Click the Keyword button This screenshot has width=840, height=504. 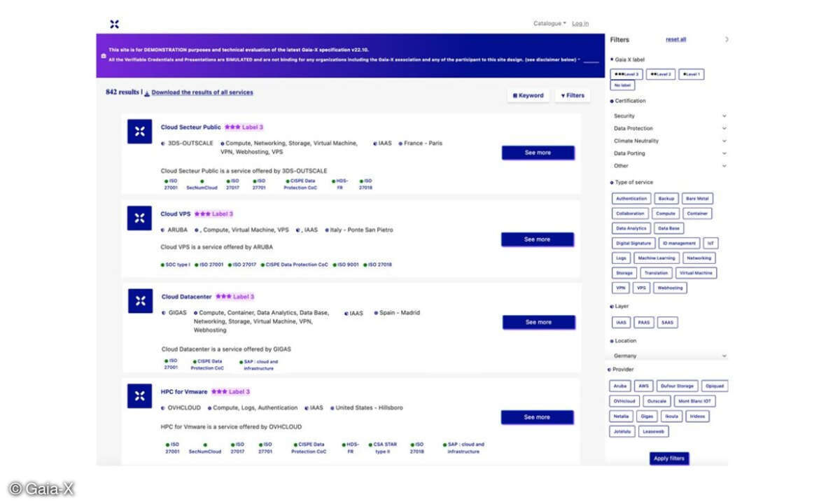tap(528, 96)
